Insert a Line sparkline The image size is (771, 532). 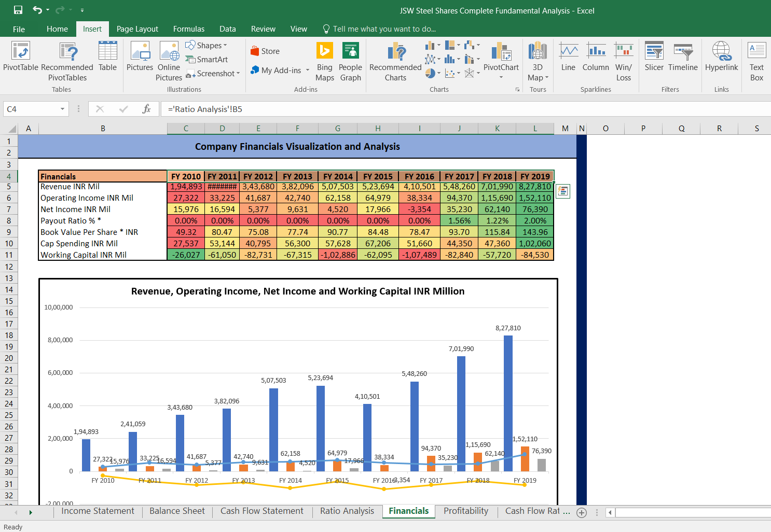[569, 57]
